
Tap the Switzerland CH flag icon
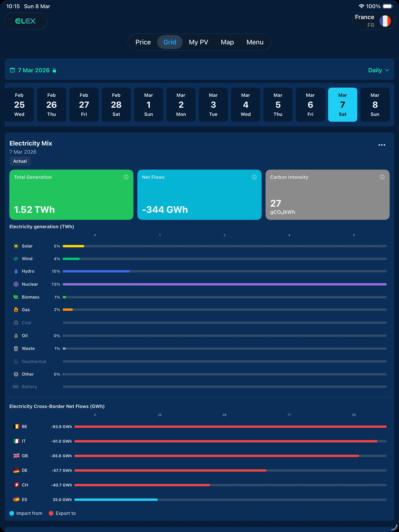point(16,485)
